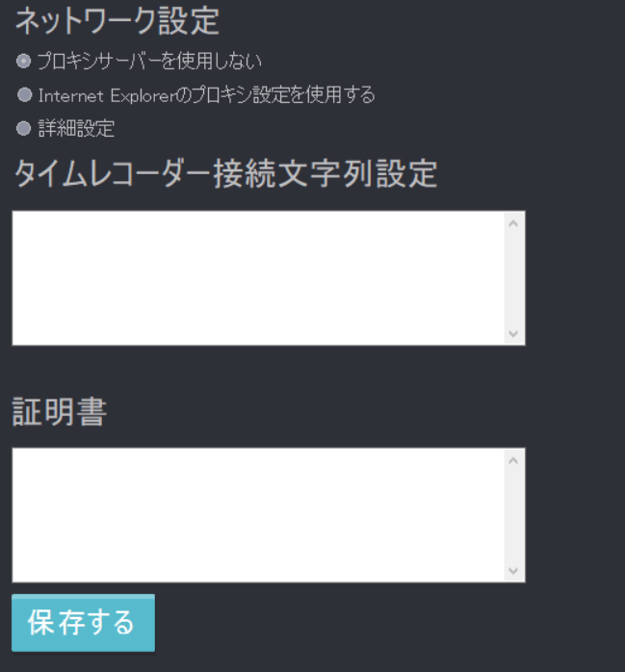
Task: Click the プロキシサーバーを使用しない label text
Action: coord(149,61)
